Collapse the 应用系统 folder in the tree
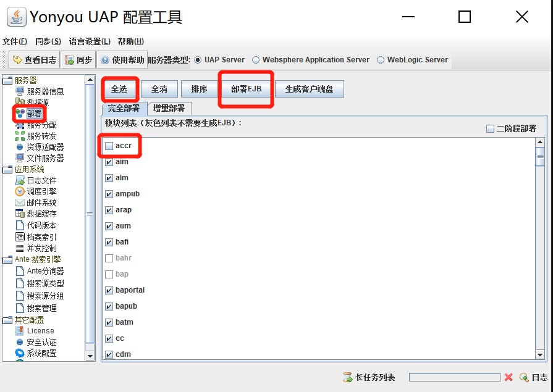Viewport: 553px width, 392px height. [x=7, y=170]
